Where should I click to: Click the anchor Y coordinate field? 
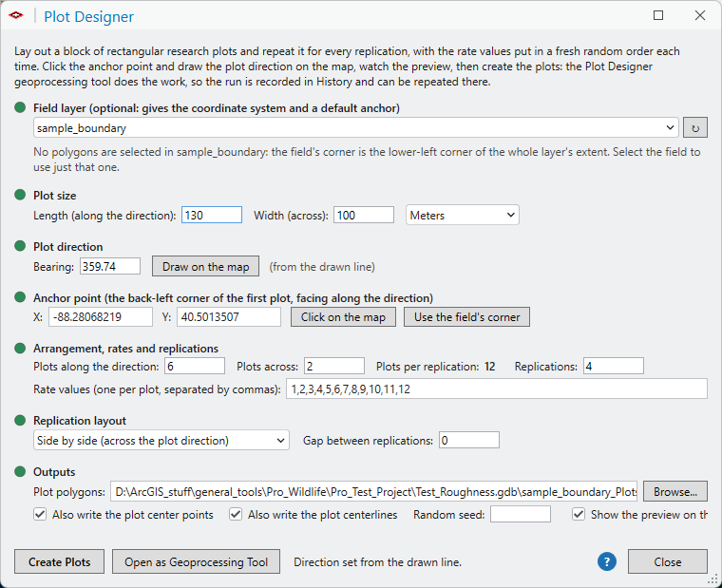click(x=229, y=316)
